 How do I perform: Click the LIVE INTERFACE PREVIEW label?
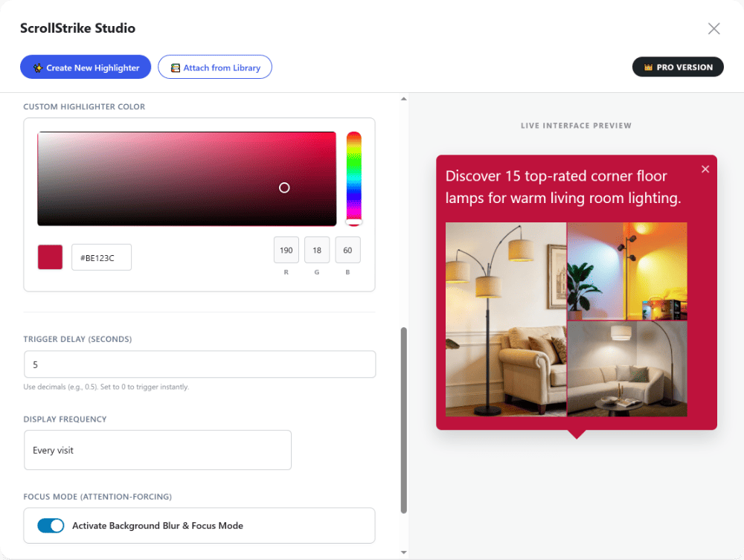click(x=576, y=126)
